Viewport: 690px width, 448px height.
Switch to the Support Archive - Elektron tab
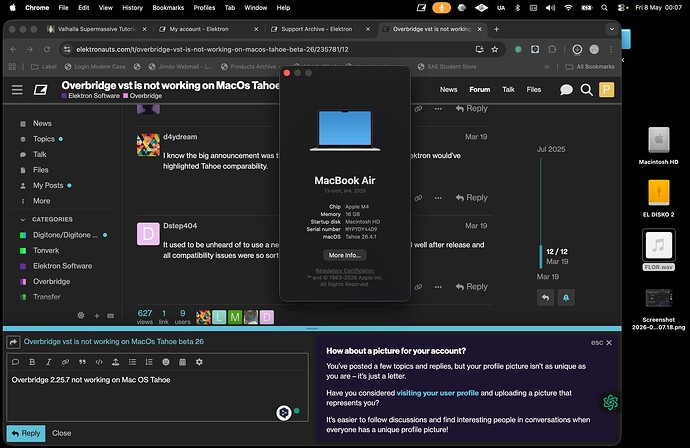[x=320, y=29]
